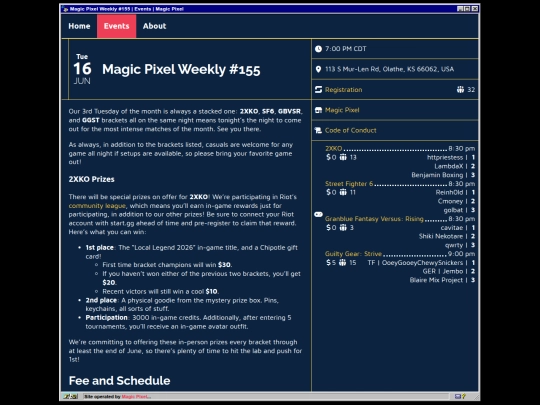Image resolution: width=540 pixels, height=405 pixels.
Task: Click the attendee icon next to 3 under Granblue
Action: coord(343,227)
